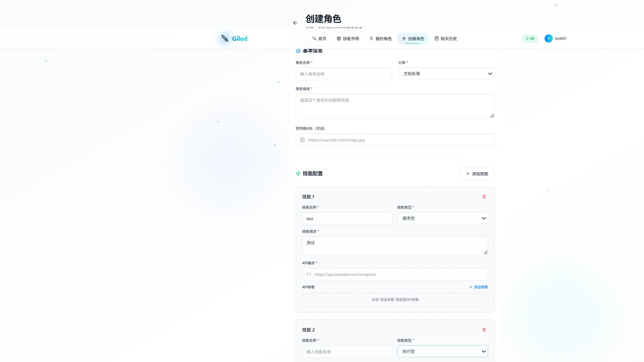Viewport: 644px width, 362px height.
Task: Delete 技能 1 using trash icon
Action: [x=484, y=196]
